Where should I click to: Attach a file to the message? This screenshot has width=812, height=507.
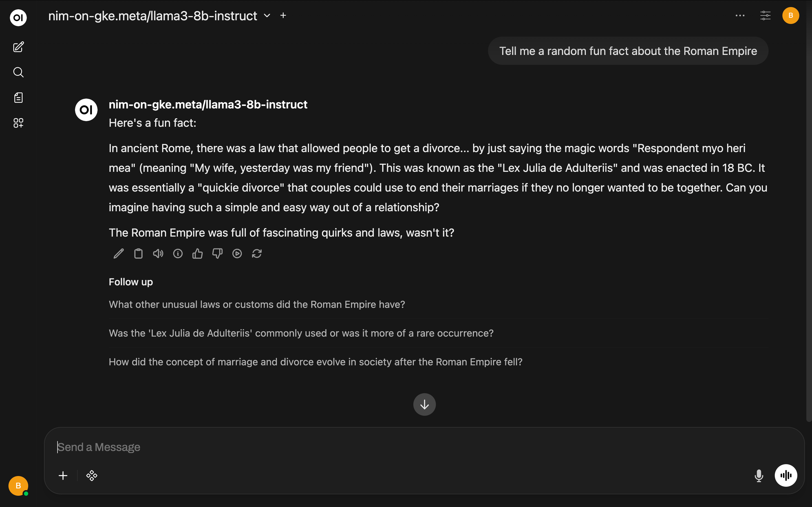[63, 475]
